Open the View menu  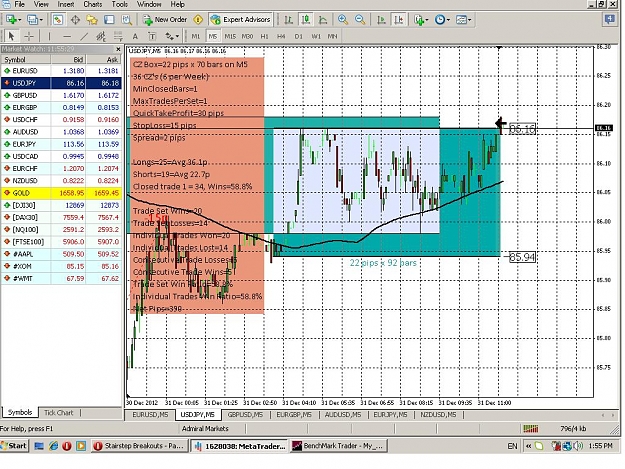[x=41, y=4]
